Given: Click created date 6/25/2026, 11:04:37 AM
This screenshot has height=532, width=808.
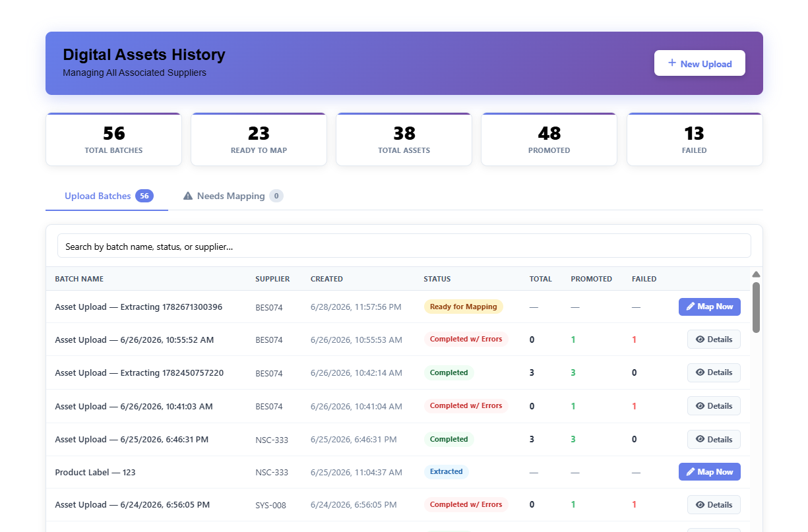Looking at the screenshot, I should tap(356, 472).
